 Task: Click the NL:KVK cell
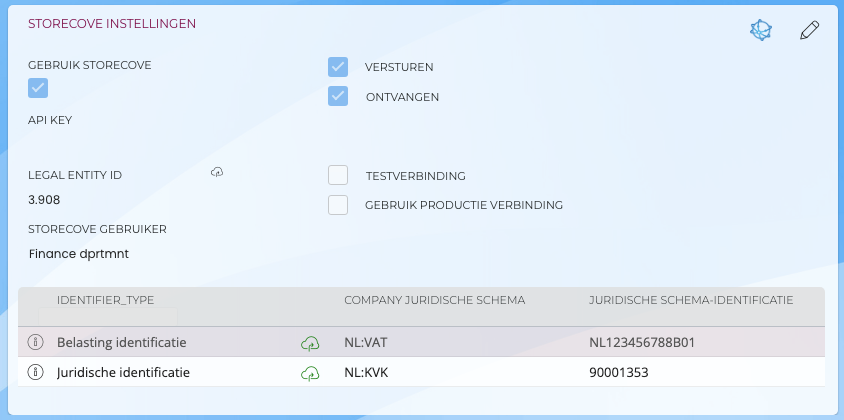point(366,373)
